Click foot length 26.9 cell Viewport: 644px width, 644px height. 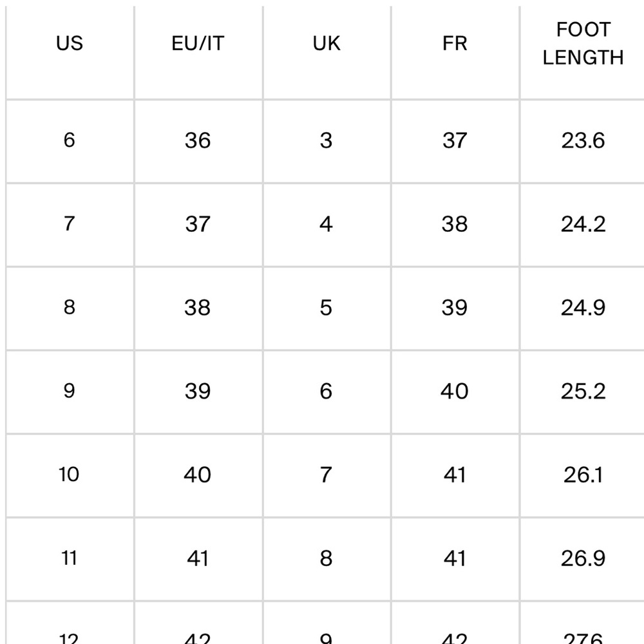pos(582,559)
